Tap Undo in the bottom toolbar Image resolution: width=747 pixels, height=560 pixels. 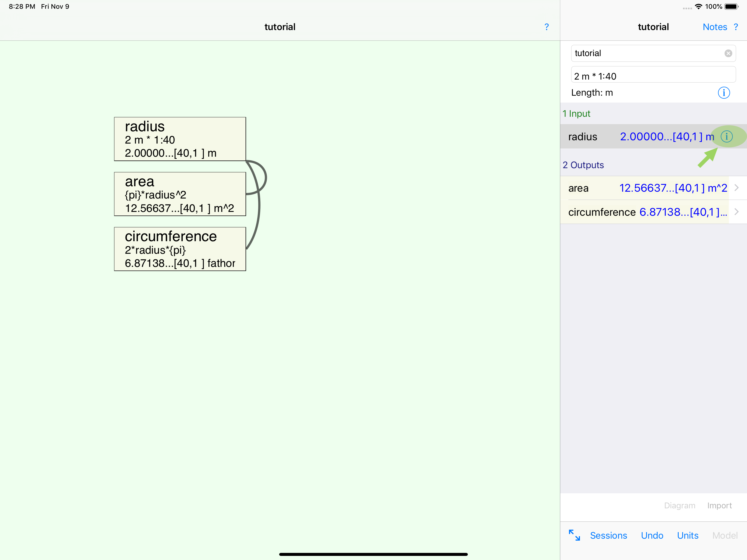652,535
